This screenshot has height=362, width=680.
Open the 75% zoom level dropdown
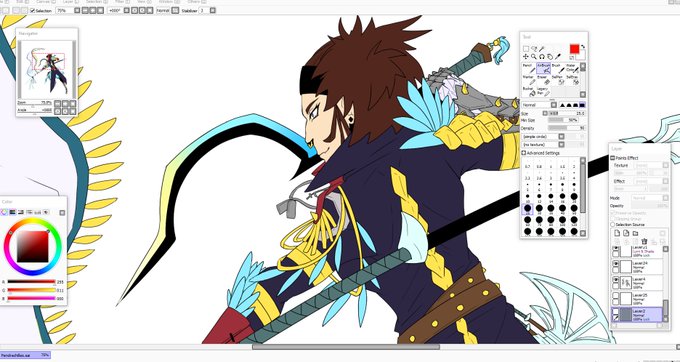(x=77, y=10)
